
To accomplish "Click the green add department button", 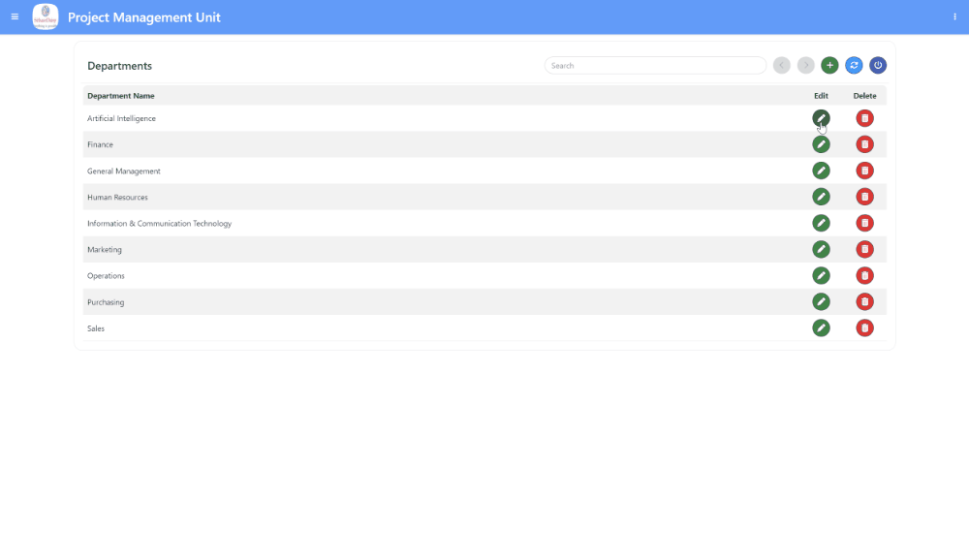I will click(x=829, y=65).
